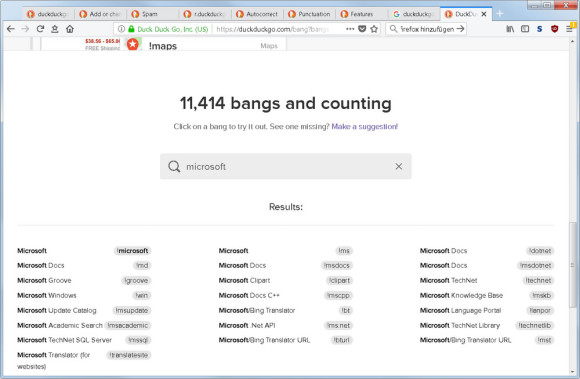Select the Microsoft Knowledge Base result text
This screenshot has height=379, width=580.
pos(461,295)
